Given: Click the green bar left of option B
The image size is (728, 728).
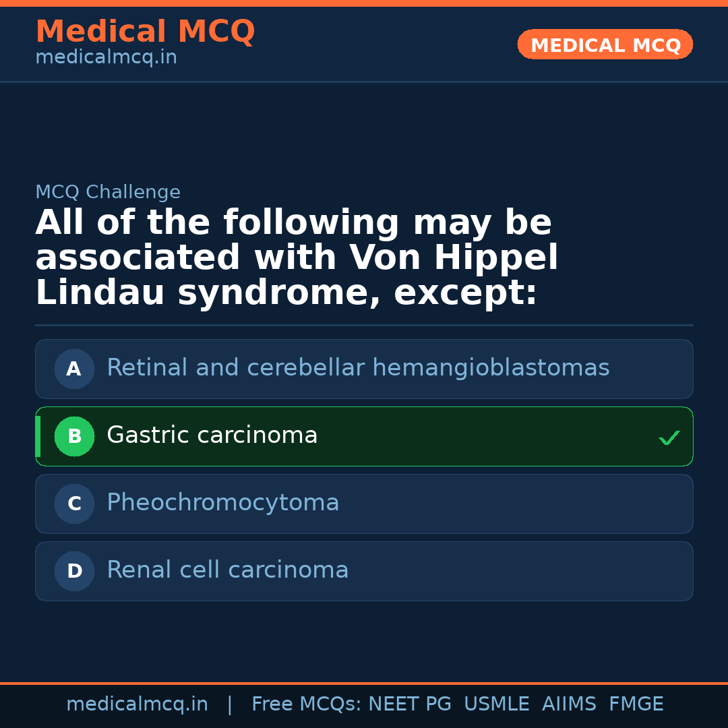Looking at the screenshot, I should pyautogui.click(x=38, y=436).
